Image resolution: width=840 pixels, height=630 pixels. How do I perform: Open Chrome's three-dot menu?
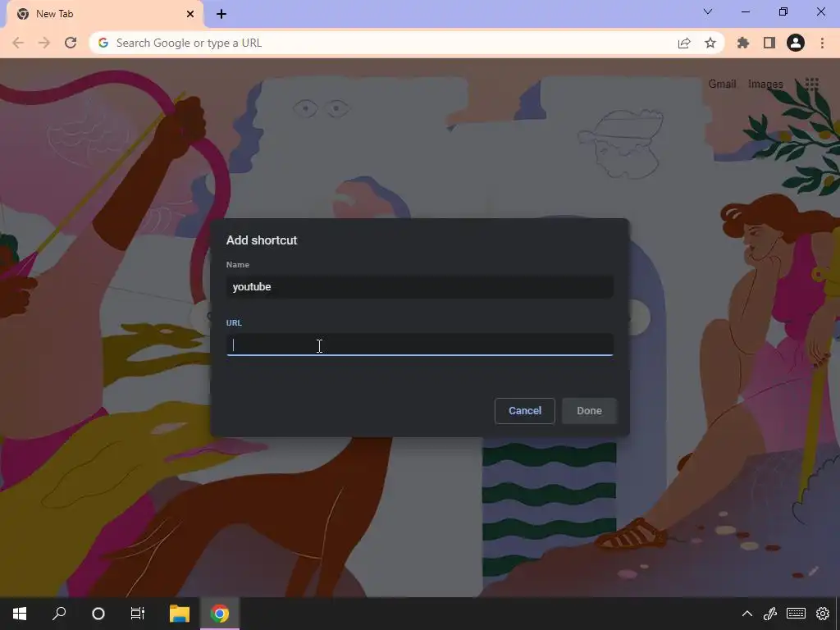pyautogui.click(x=822, y=43)
